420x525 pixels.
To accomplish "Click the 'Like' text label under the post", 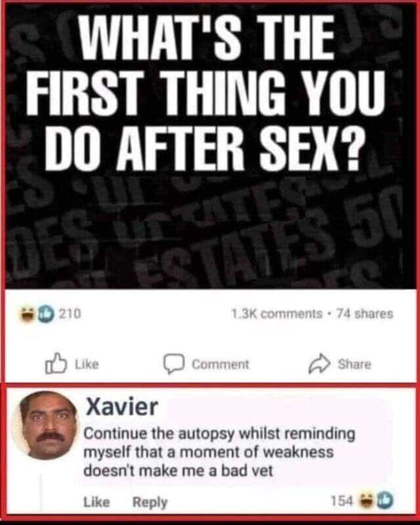I will 87,364.
